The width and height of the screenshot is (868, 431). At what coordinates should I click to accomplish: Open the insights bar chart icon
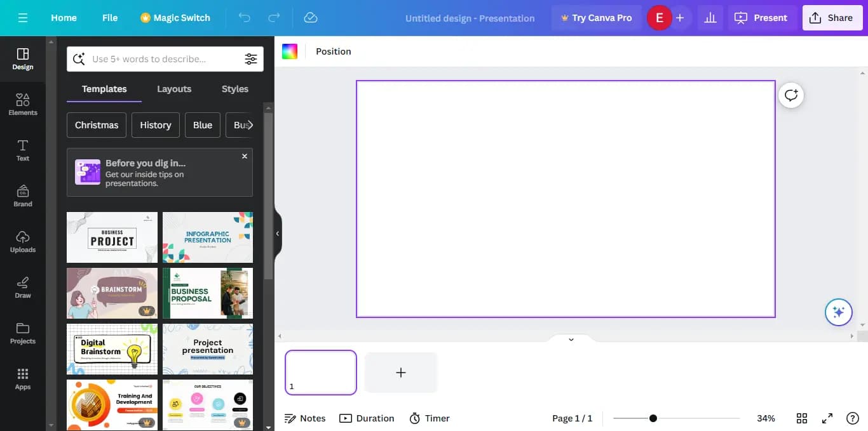[710, 18]
